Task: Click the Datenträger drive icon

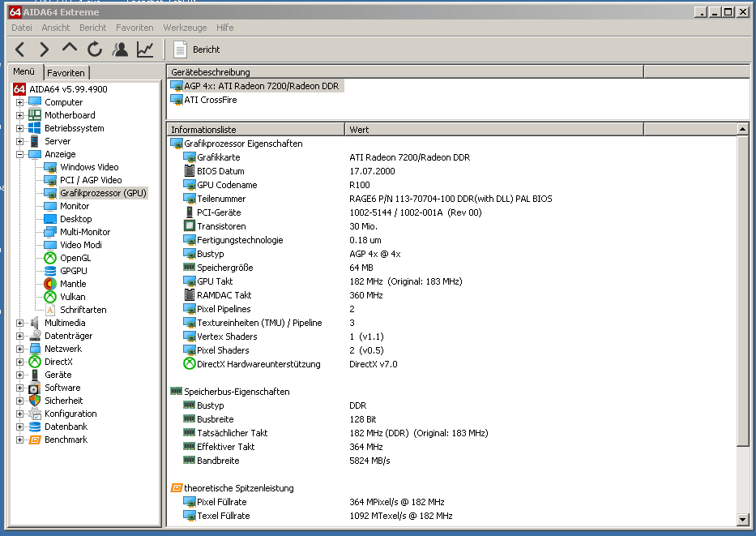Action: 35,337
